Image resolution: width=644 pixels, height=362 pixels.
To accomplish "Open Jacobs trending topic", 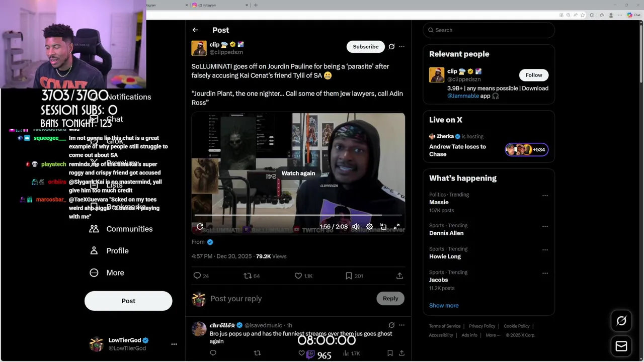I will (x=438, y=280).
